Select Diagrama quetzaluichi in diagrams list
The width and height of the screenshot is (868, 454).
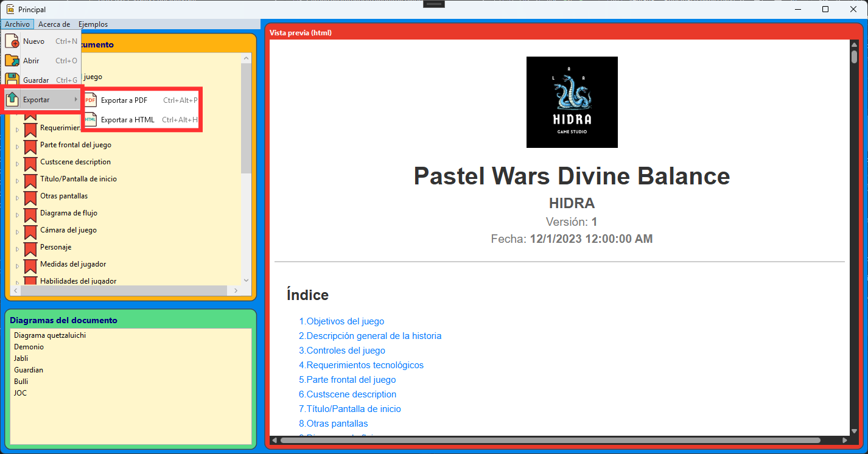click(x=50, y=335)
